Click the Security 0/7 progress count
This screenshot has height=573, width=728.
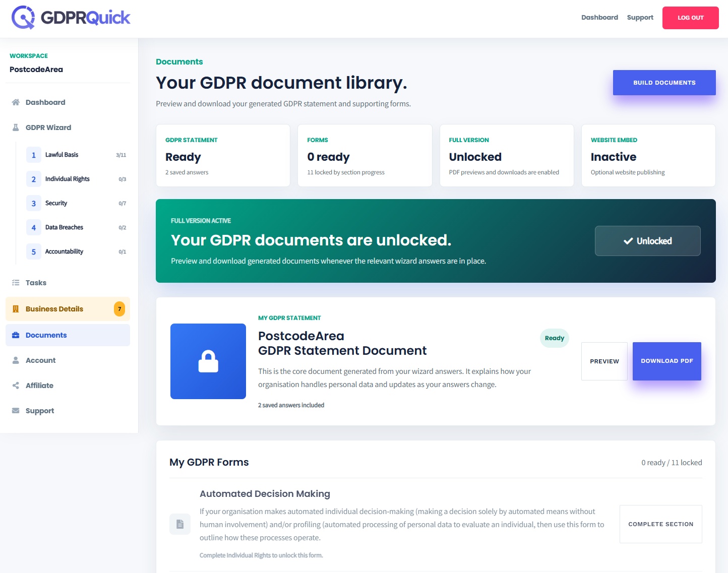(122, 204)
